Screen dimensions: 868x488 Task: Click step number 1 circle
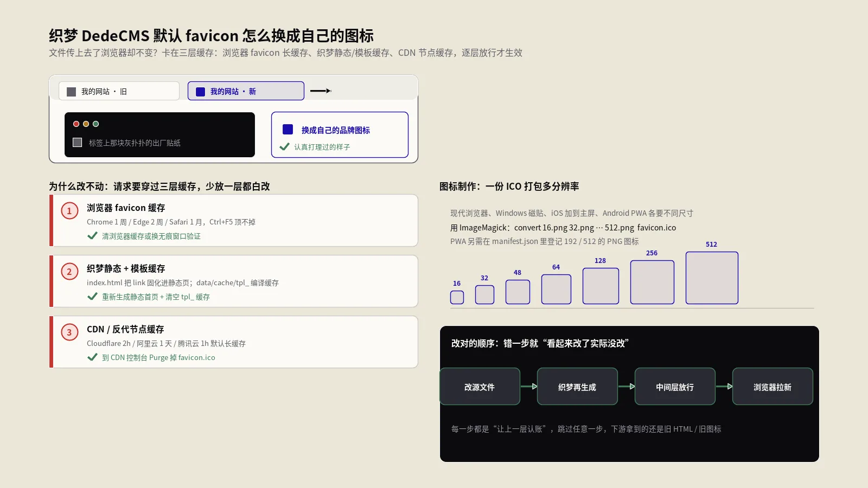pos(69,210)
